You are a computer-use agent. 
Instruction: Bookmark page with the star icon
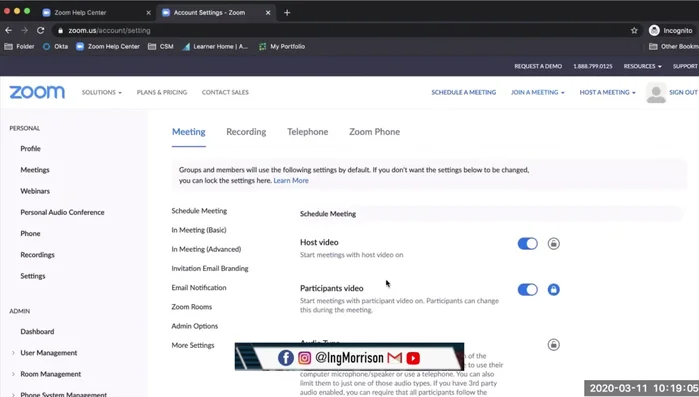click(x=634, y=30)
